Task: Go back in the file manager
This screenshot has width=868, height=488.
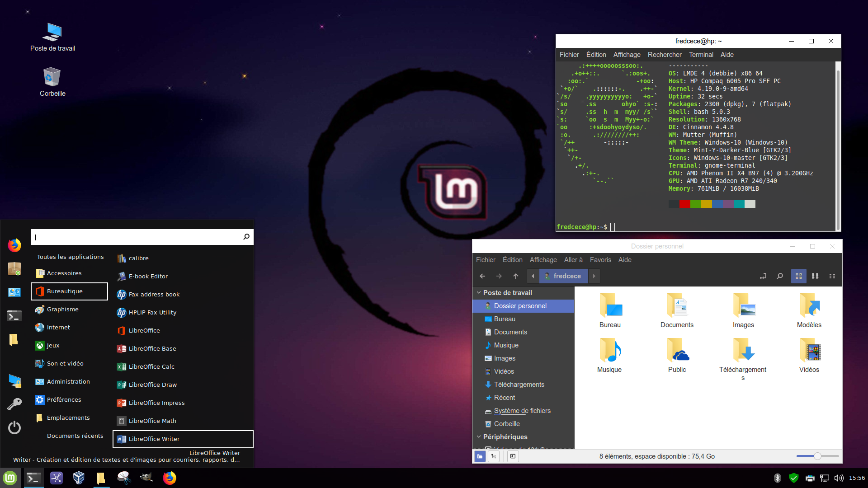Action: 482,276
